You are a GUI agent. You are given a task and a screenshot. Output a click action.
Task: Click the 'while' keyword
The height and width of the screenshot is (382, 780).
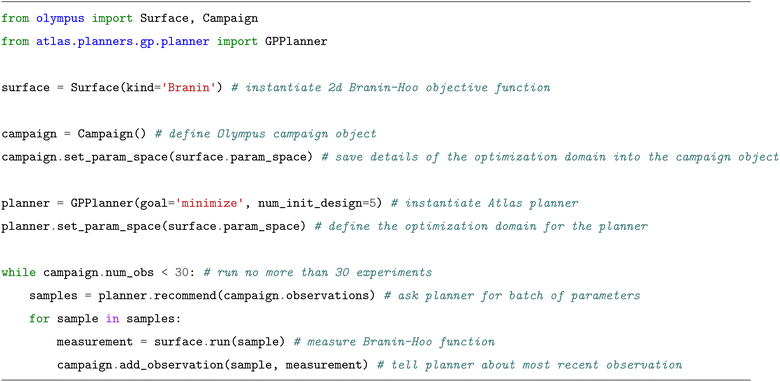(18, 273)
